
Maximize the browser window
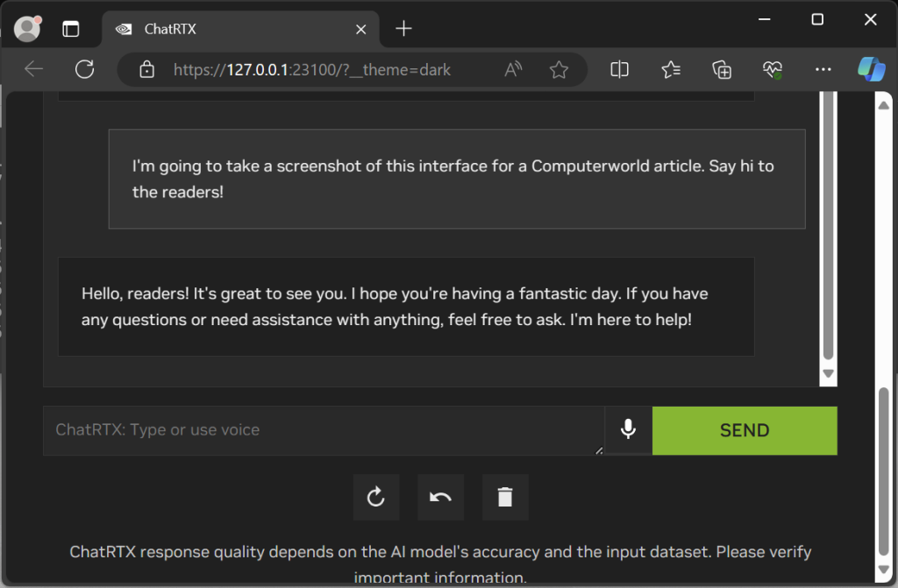coord(817,19)
